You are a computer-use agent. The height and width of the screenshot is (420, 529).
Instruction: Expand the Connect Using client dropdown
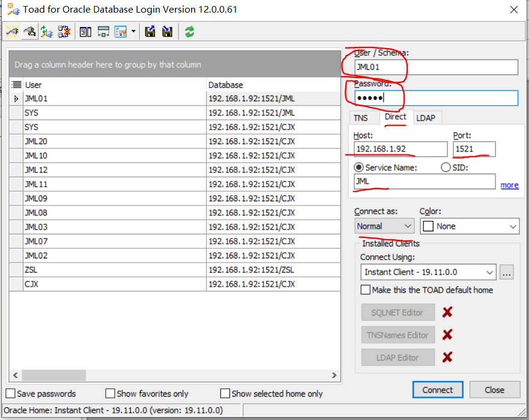pos(489,272)
